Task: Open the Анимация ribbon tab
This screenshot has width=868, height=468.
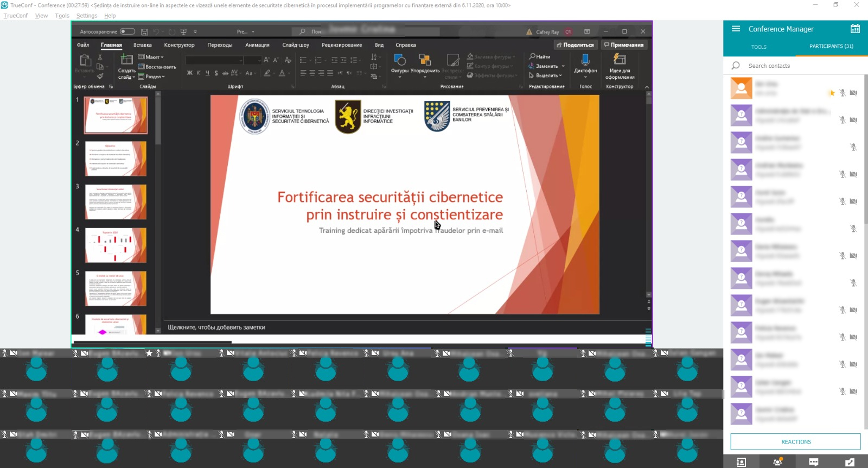Action: pyautogui.click(x=257, y=45)
